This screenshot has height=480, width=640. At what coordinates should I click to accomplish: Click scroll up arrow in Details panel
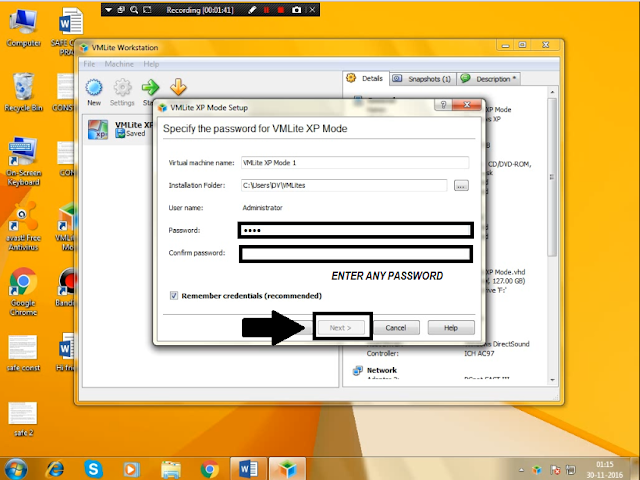[552, 93]
